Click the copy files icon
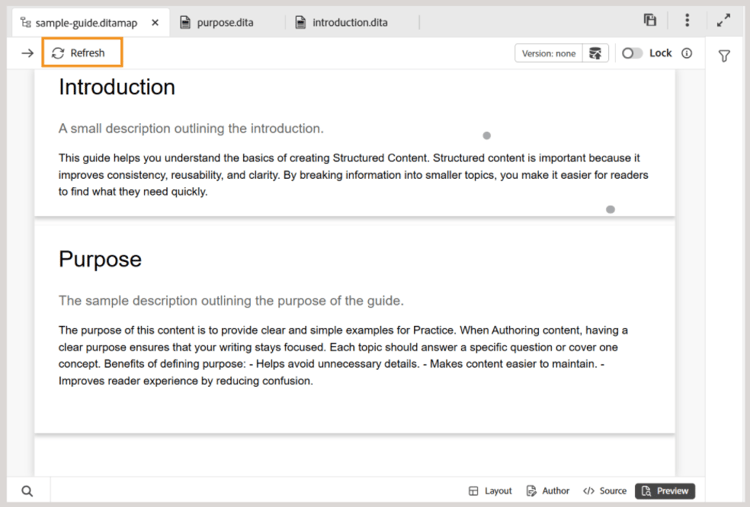This screenshot has width=750, height=507. tap(650, 20)
